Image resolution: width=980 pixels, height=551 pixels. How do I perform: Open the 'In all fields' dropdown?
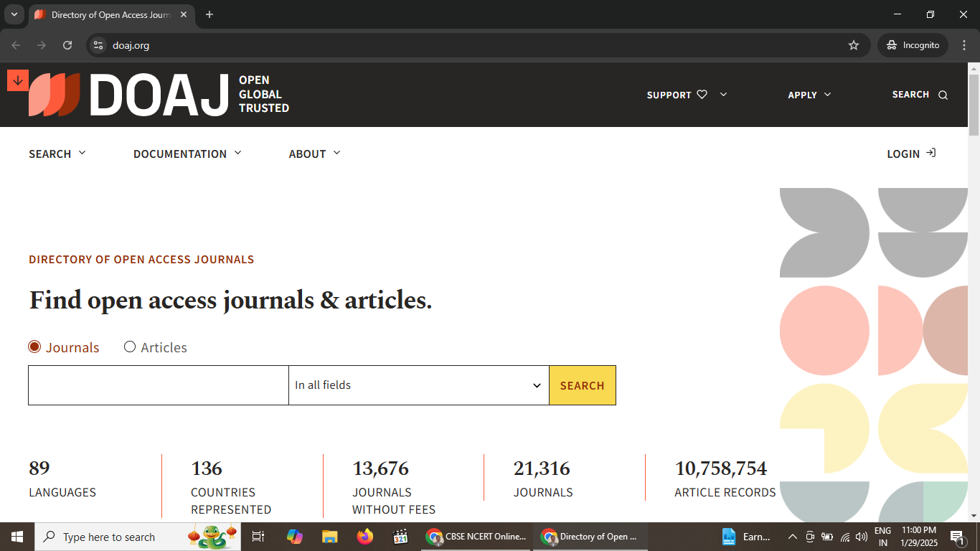[x=419, y=385]
